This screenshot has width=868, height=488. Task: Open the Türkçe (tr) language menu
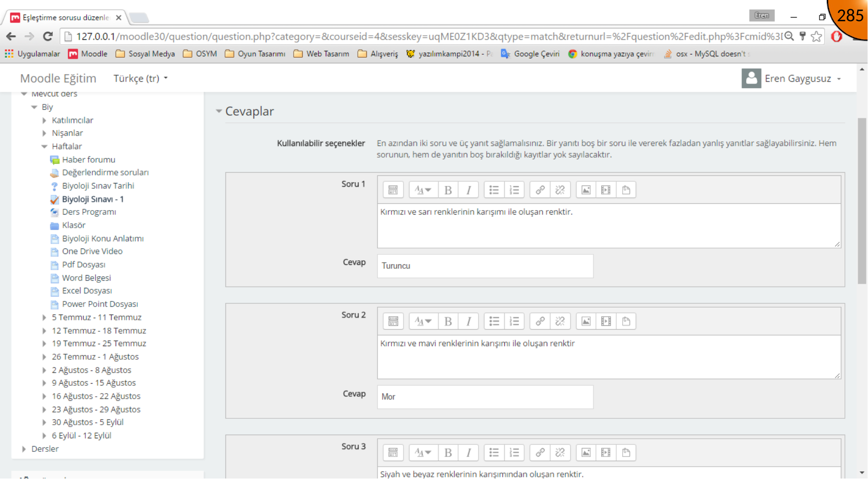click(141, 79)
